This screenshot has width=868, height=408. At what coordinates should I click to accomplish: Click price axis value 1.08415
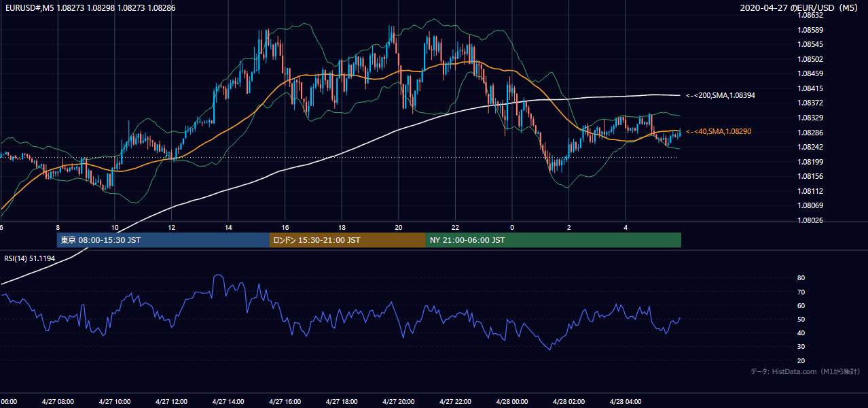(810, 88)
